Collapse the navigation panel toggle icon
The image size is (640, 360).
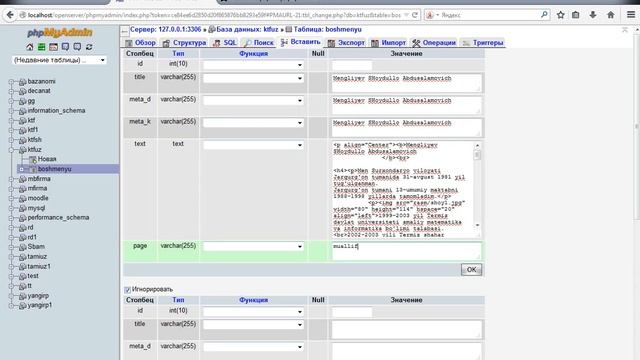(x=125, y=31)
